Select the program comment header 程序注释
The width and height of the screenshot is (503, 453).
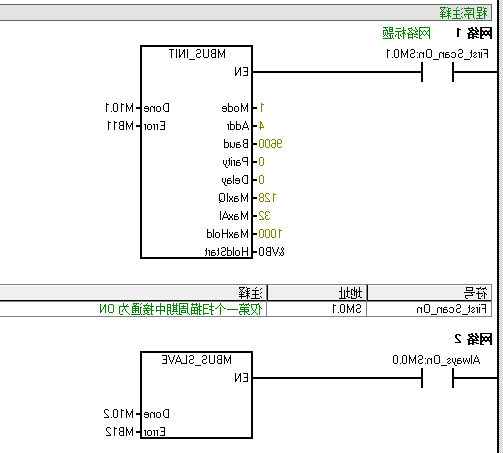[463, 13]
